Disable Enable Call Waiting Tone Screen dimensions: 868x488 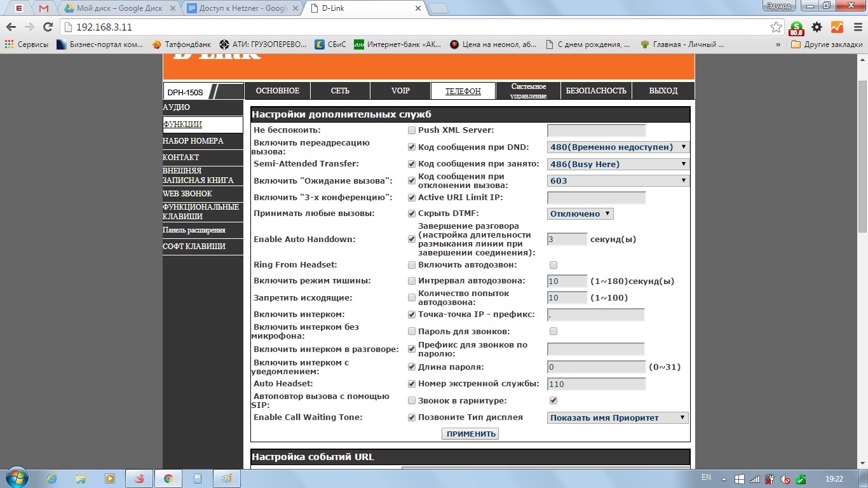point(412,417)
